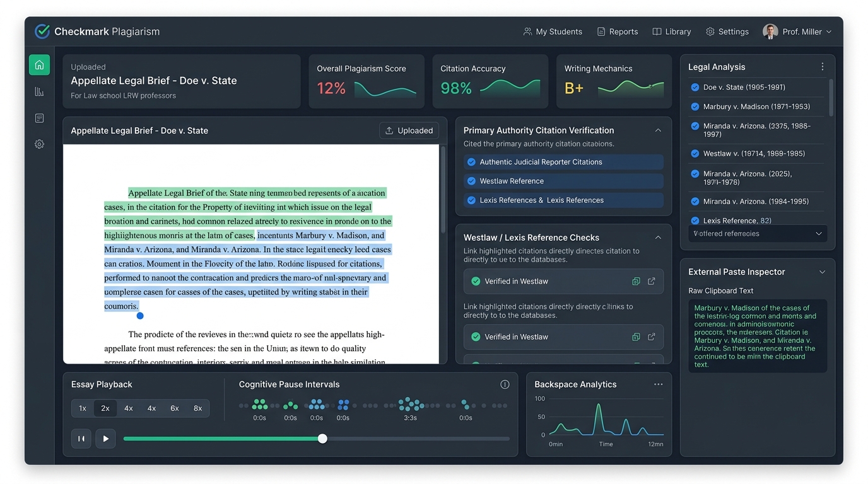The image size is (868, 484).
Task: Open Reports menu
Action: pos(618,32)
